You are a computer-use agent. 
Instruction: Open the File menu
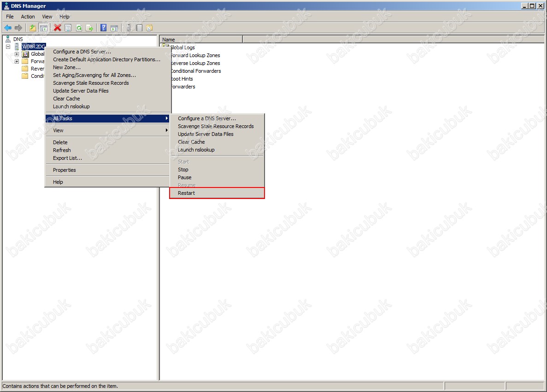[x=10, y=17]
